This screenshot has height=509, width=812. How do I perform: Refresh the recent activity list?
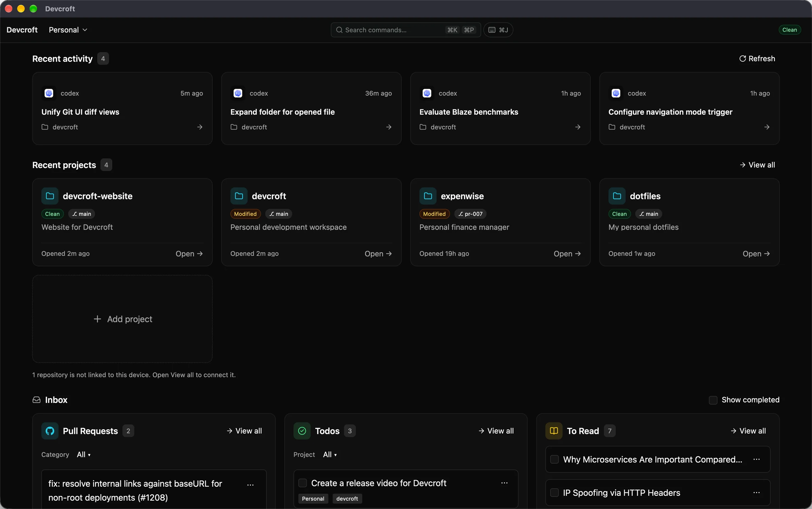tap(757, 59)
